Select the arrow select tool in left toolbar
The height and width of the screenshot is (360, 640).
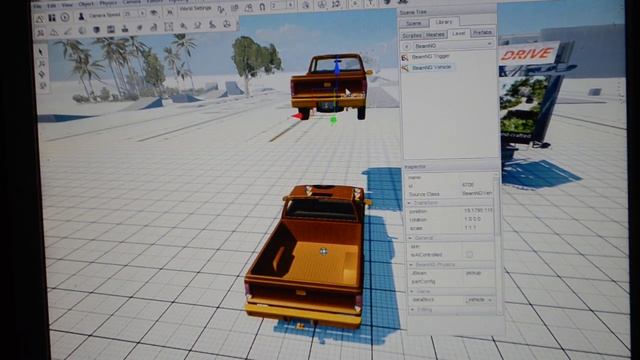tap(41, 52)
